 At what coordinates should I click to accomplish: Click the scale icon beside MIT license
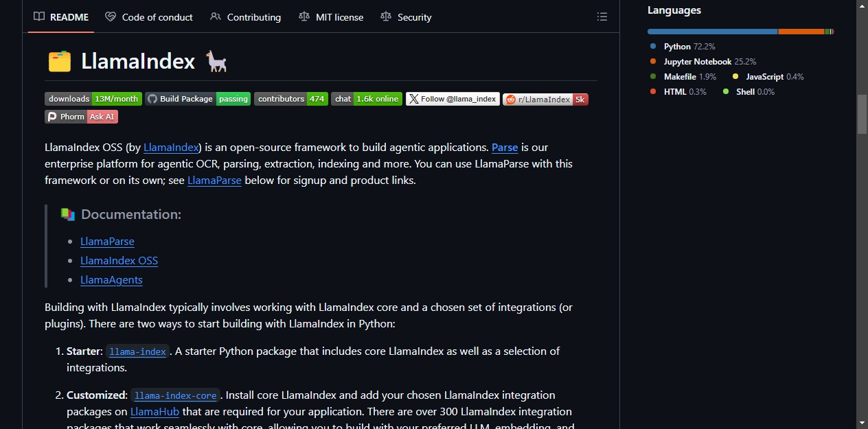[x=304, y=16]
